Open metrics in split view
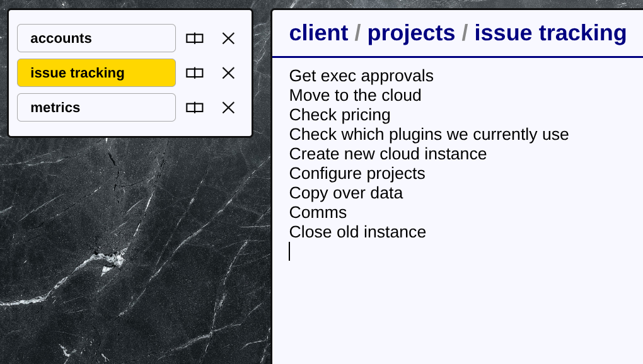 194,108
